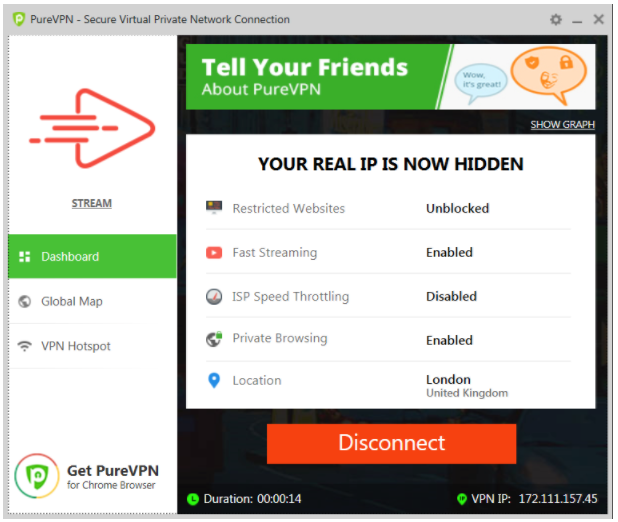Open the Tell Your Friends banner
The width and height of the screenshot is (618, 522).
coord(391,77)
